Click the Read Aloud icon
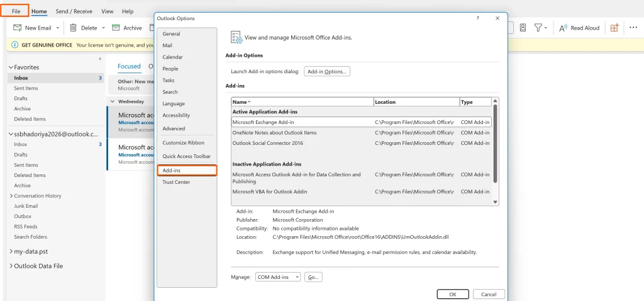Image resolution: width=644 pixels, height=301 pixels. coord(563,28)
